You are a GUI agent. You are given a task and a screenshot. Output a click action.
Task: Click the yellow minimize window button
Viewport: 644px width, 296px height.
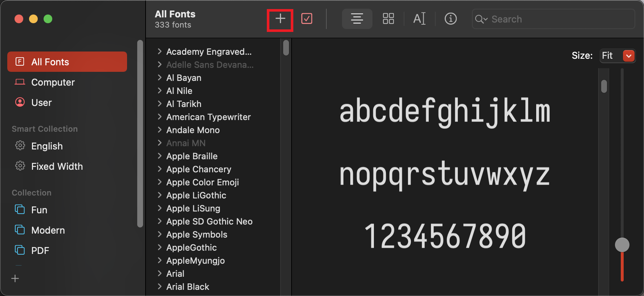[33, 19]
